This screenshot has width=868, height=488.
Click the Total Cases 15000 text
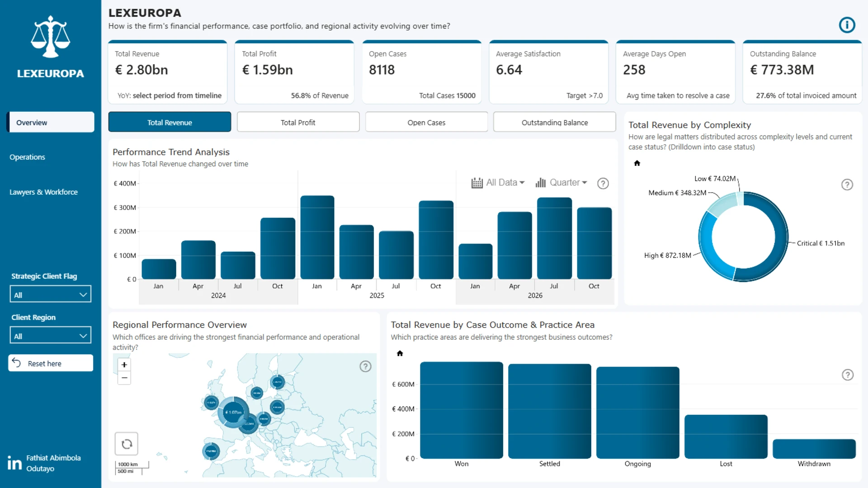(447, 96)
